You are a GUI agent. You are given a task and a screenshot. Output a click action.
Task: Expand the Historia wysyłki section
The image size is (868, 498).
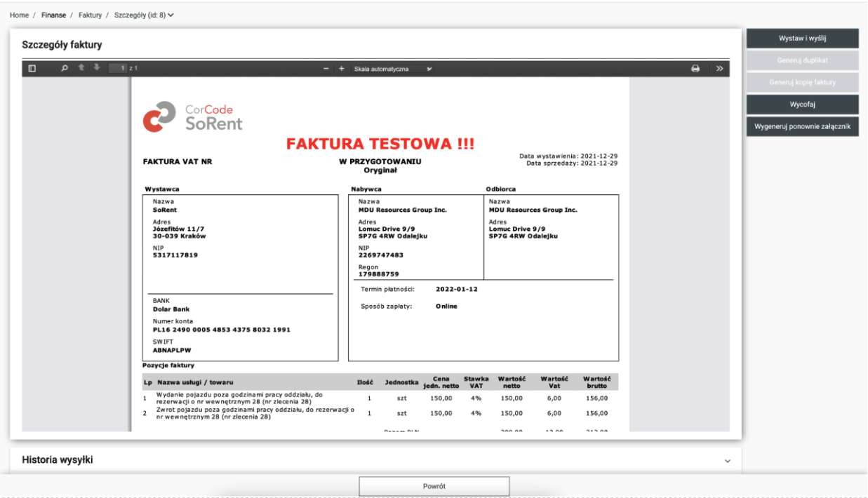[727, 461]
